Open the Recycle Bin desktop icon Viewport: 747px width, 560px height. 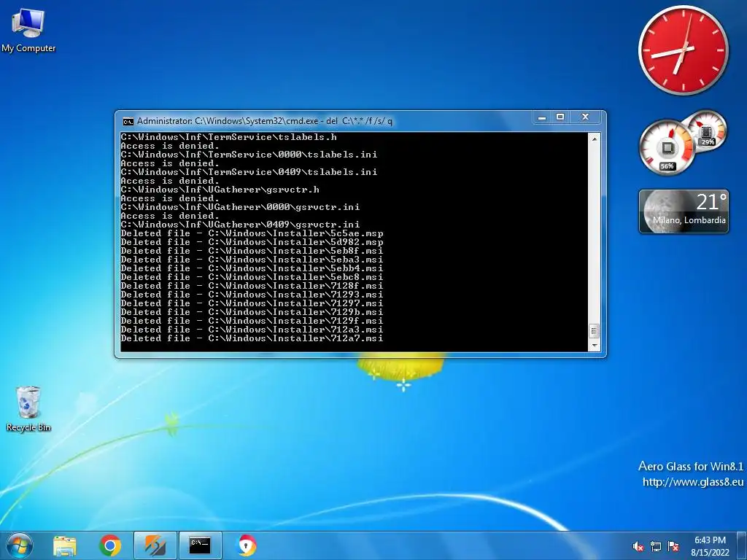(x=28, y=408)
